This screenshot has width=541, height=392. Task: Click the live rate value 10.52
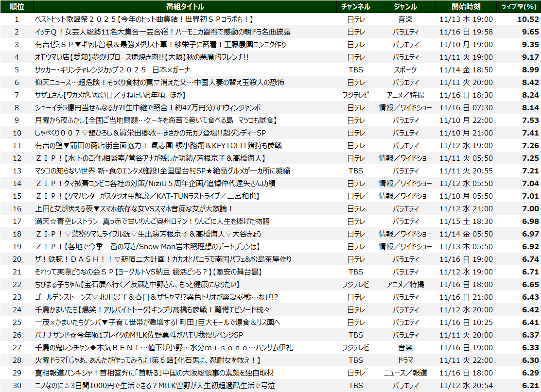(528, 19)
